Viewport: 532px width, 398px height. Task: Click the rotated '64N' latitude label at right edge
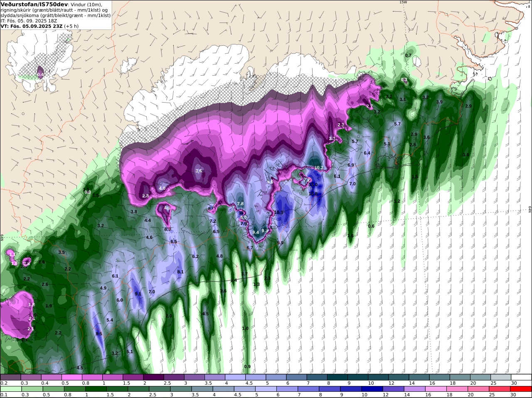[530, 209]
